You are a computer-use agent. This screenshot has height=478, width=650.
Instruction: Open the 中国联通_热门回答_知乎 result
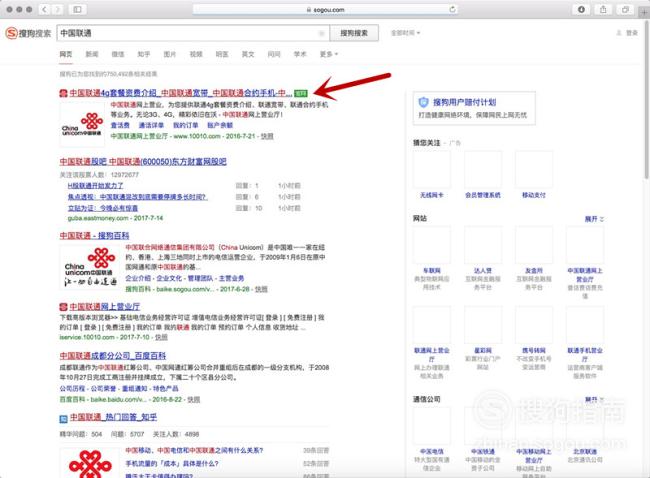(x=113, y=417)
